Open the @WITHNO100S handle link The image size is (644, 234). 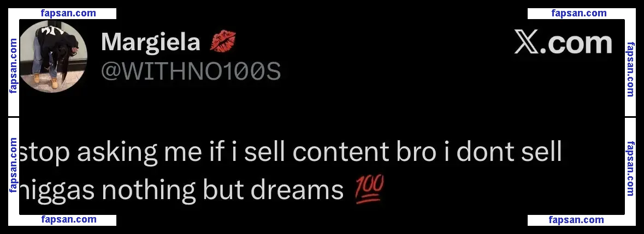coord(191,71)
